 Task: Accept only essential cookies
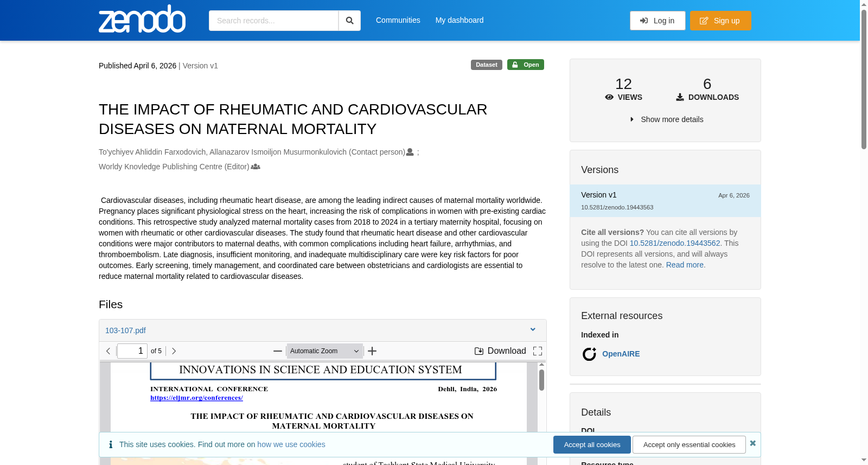coord(689,444)
